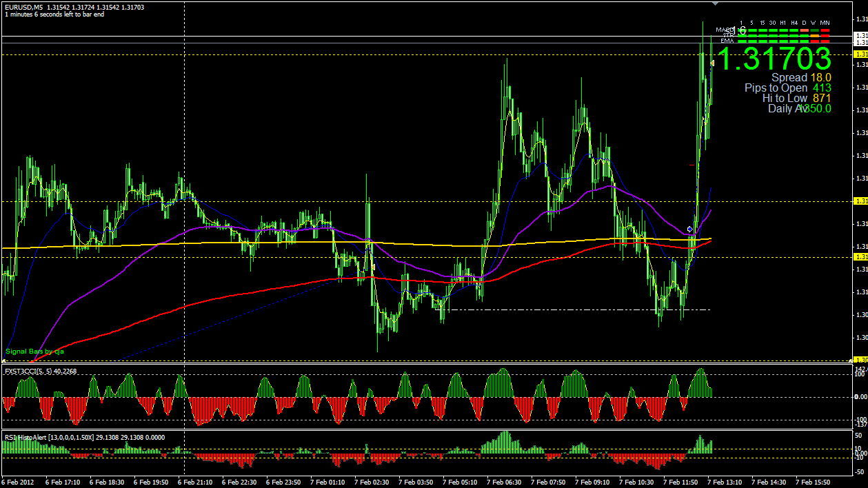Click the Spread label
This screenshot has width=868, height=488.
coord(789,78)
